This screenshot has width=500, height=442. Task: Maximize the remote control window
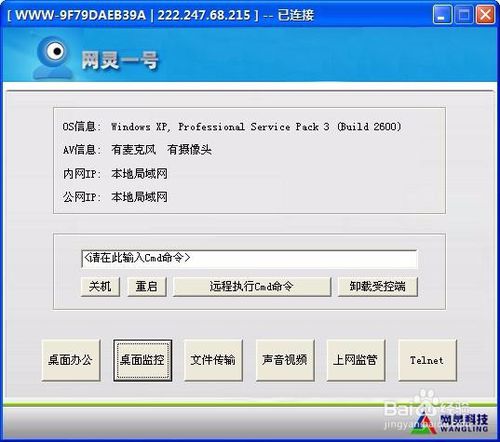[464, 15]
